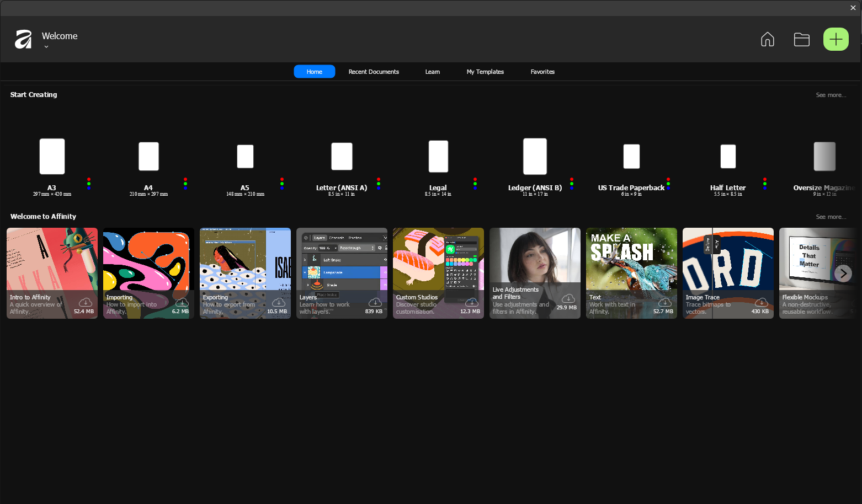Close the Welcome window
The image size is (862, 504).
853,8
